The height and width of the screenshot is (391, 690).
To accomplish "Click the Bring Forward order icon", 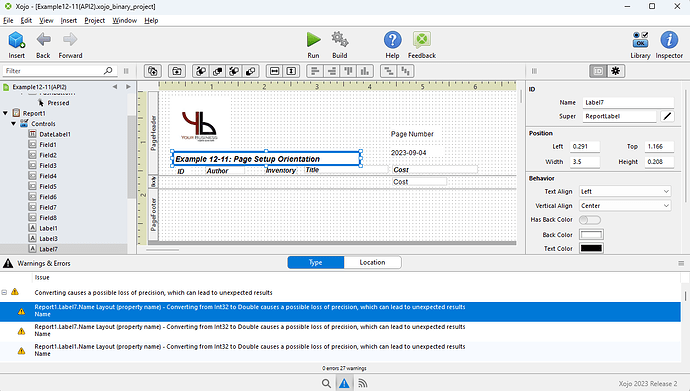I will coord(201,71).
